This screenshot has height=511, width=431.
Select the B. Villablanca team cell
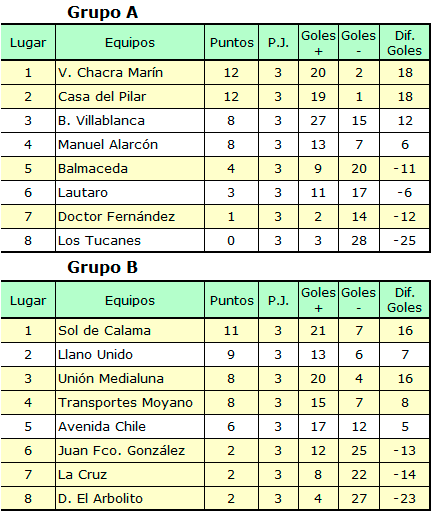(130, 121)
